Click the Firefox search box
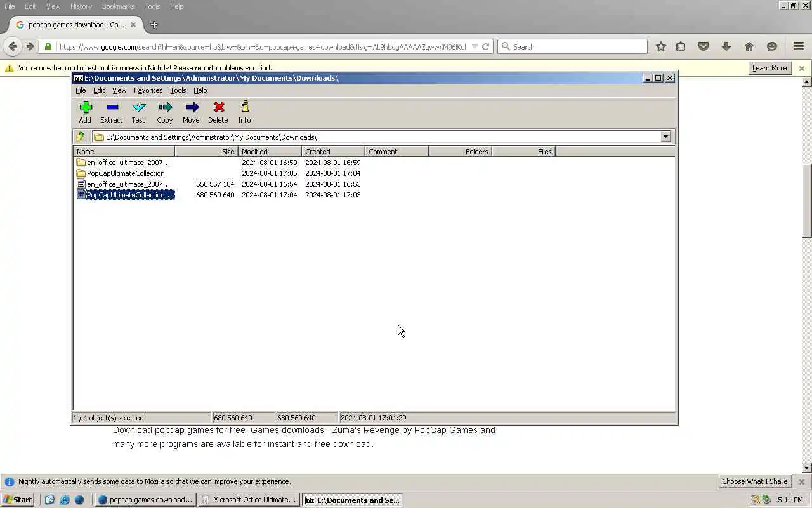The height and width of the screenshot is (508, 812). point(572,46)
